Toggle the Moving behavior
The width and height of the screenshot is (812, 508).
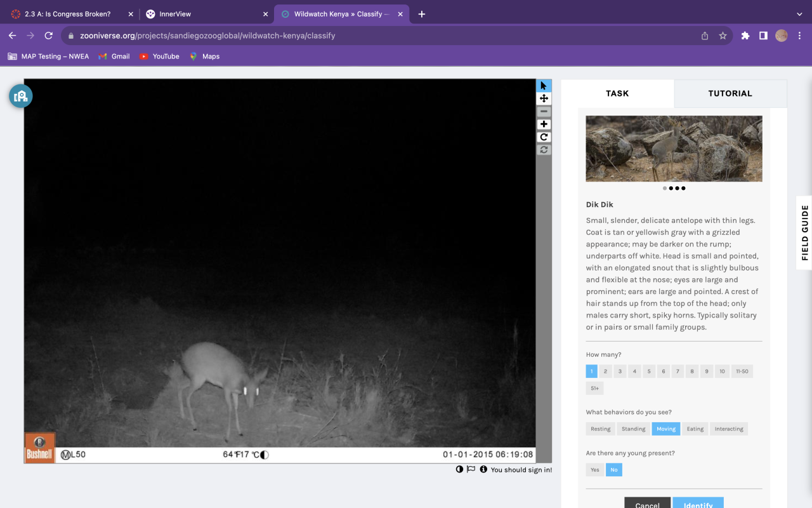coord(666,429)
